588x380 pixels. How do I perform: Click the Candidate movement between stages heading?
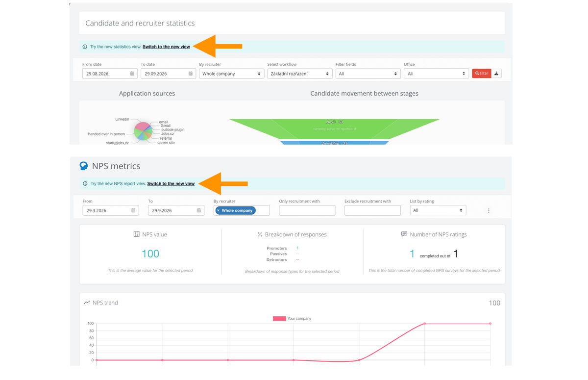(x=365, y=93)
